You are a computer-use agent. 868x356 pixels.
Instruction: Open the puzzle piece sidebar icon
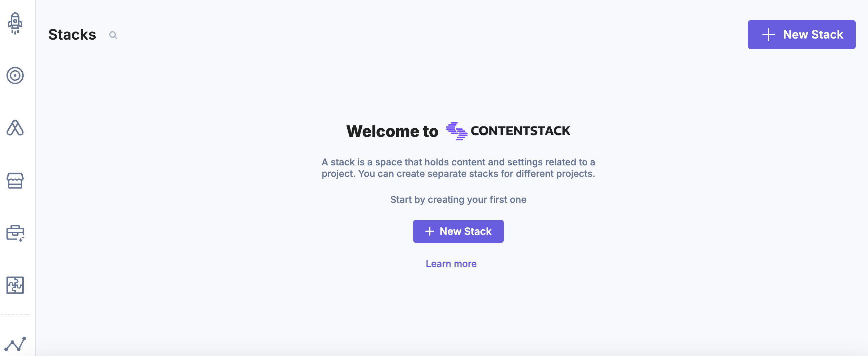point(15,285)
